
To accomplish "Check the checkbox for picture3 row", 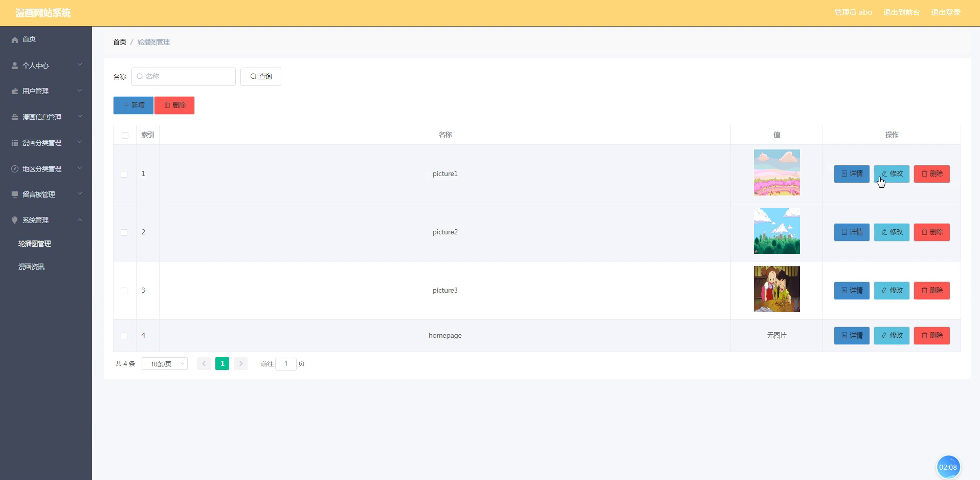I will pyautogui.click(x=124, y=291).
